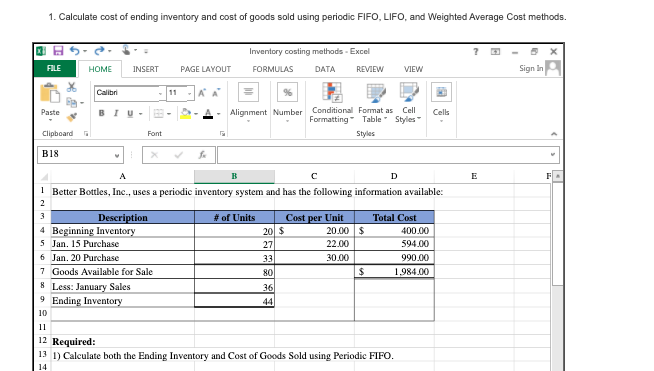Switch to the VIEW tab
Viewport: 654px width, 371px height.
point(413,69)
